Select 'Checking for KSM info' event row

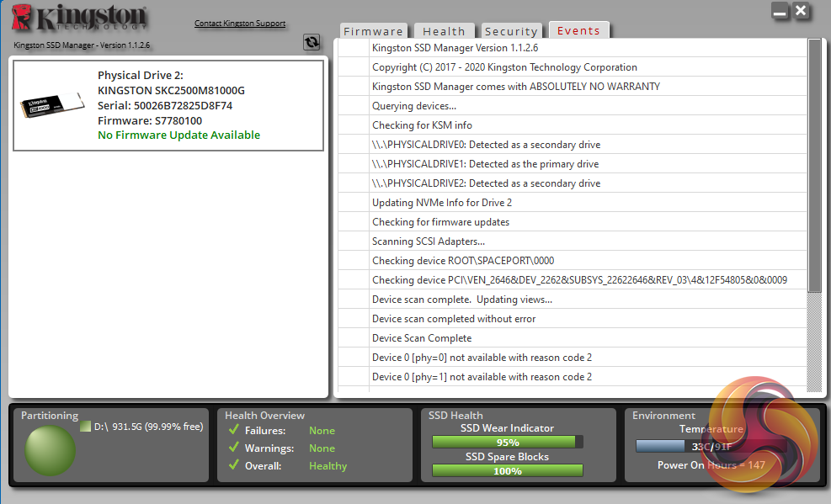[x=573, y=125]
